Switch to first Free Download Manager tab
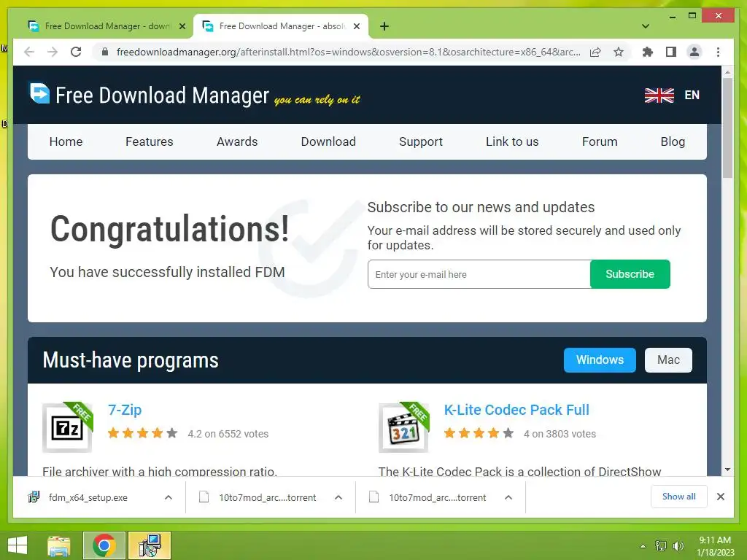This screenshot has height=560, width=747. point(107,26)
